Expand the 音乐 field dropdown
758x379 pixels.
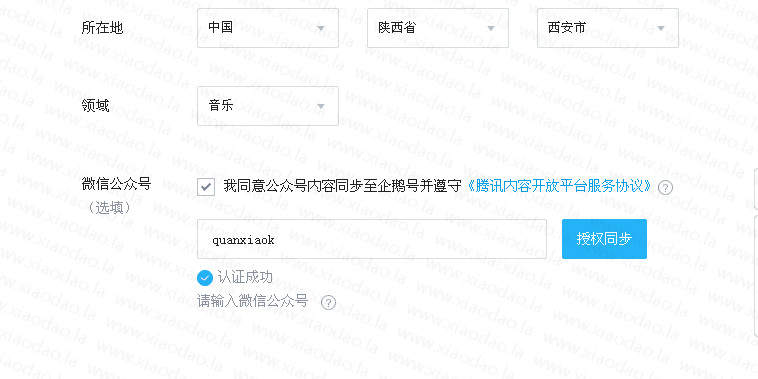tap(268, 106)
